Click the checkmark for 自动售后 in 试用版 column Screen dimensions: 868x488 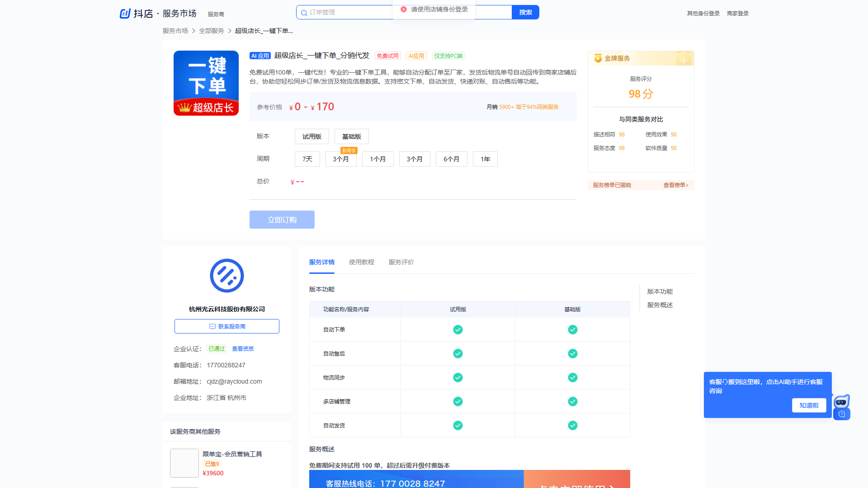pos(458,353)
